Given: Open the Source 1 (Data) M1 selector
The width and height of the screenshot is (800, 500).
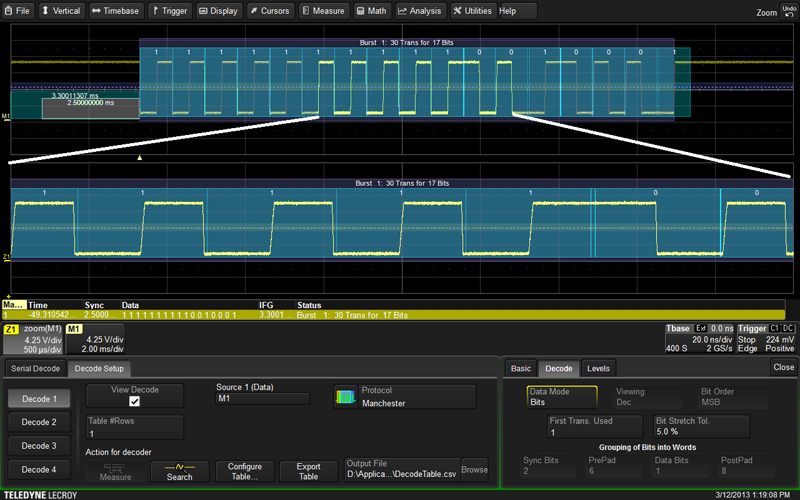Looking at the screenshot, I should [264, 397].
